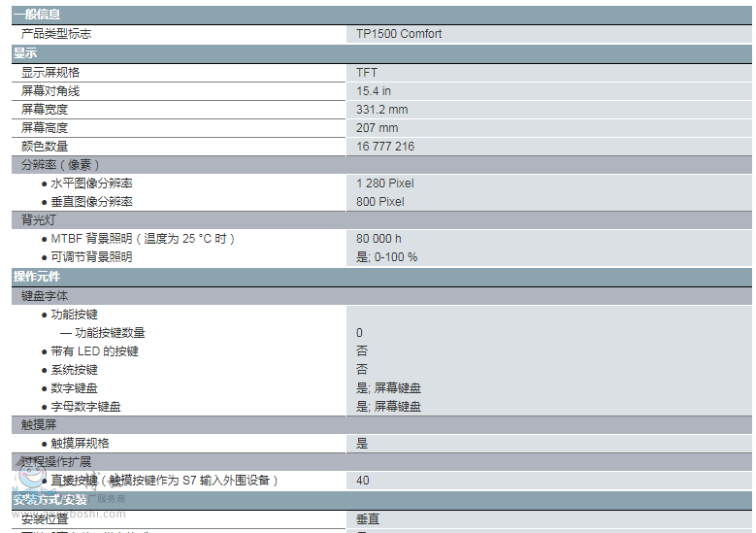Viewport: 756px width, 533px height.
Task: Click the 207 mm screen height value
Action: (377, 128)
